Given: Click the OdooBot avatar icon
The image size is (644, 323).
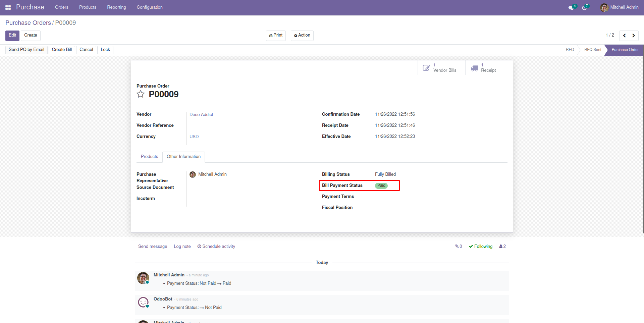Looking at the screenshot, I should [143, 302].
